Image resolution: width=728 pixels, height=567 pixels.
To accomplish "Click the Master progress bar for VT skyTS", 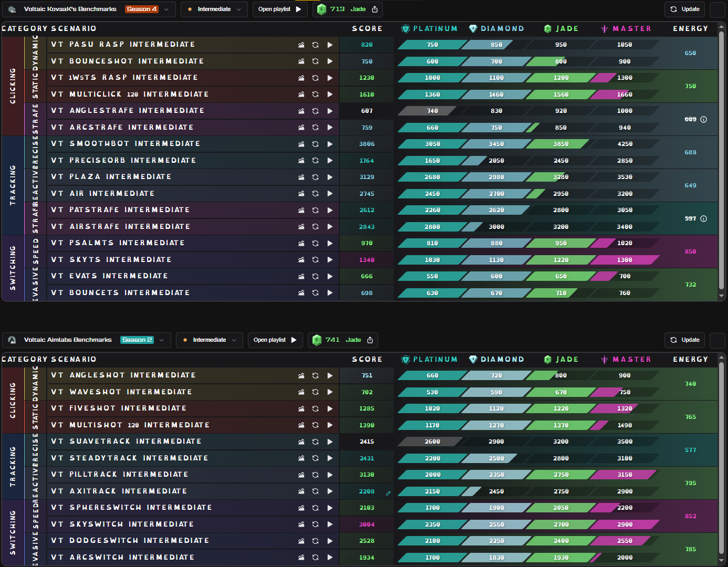I will click(625, 260).
